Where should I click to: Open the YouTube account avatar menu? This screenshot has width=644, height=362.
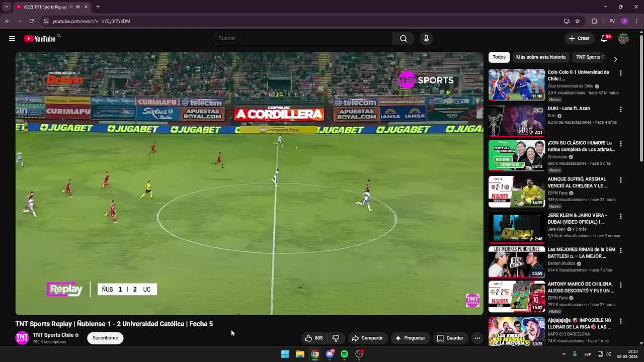(x=623, y=39)
